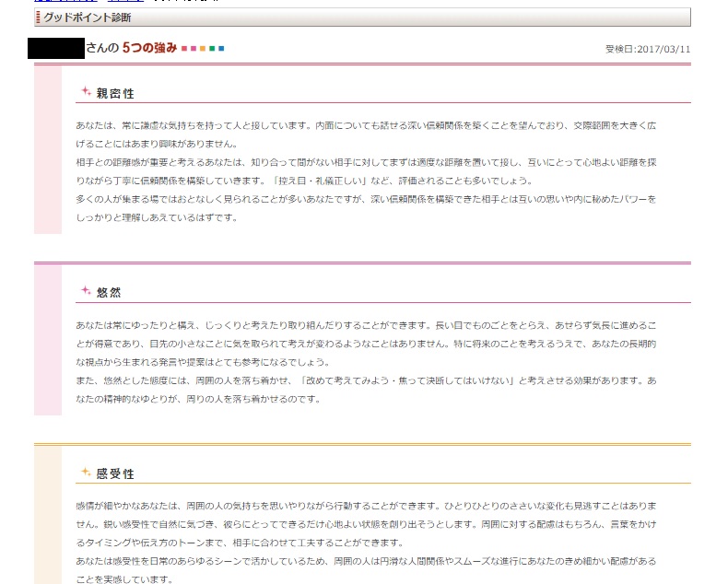Image resolution: width=728 pixels, height=584 pixels.
Task: Select the 悠然 section heading
Action: coord(109,293)
